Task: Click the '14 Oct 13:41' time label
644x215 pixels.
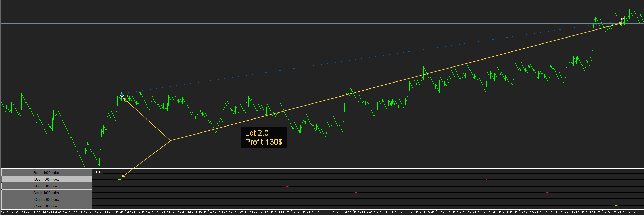Action: tap(114, 212)
